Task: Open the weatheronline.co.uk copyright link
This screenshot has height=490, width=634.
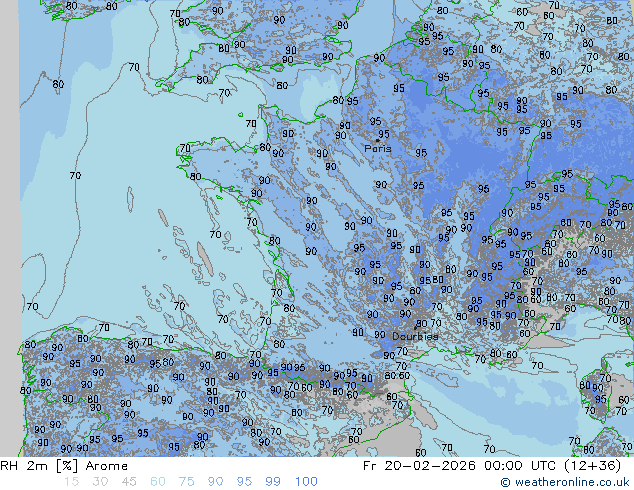Action: point(565,482)
